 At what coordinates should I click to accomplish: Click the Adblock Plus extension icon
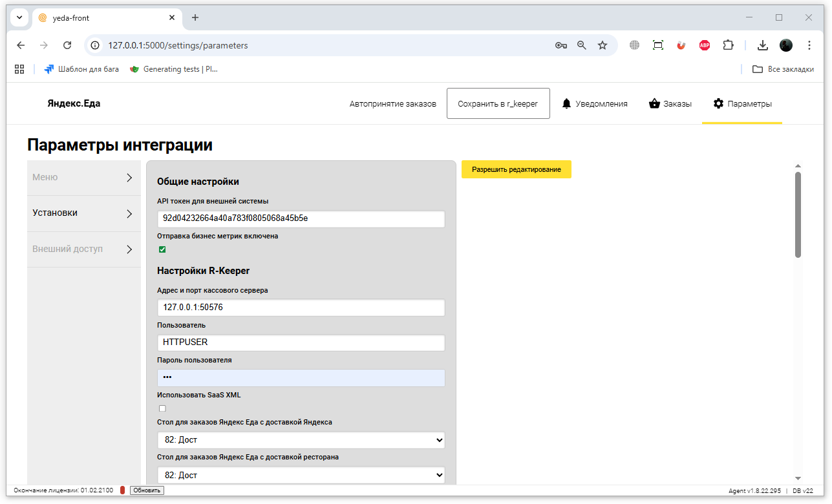705,45
